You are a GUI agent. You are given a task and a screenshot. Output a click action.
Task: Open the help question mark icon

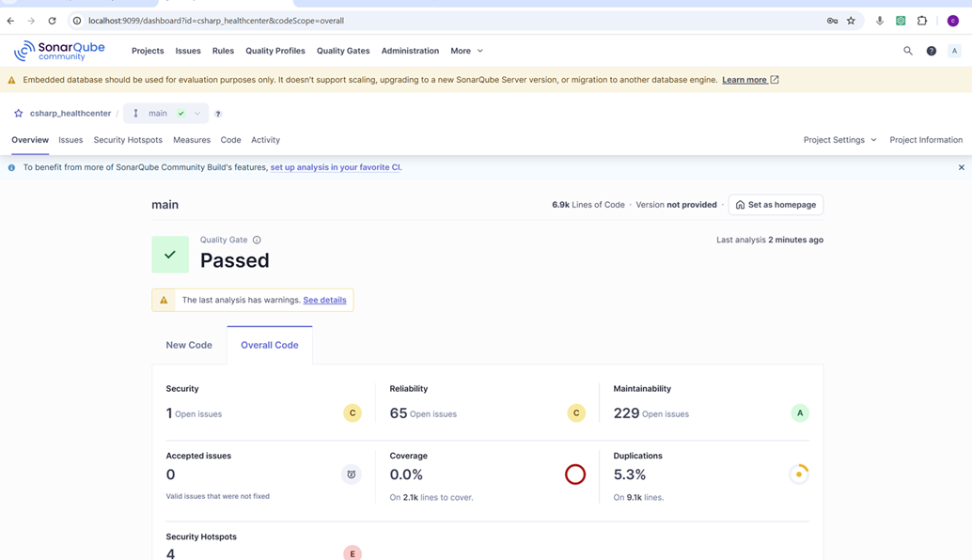click(x=931, y=51)
